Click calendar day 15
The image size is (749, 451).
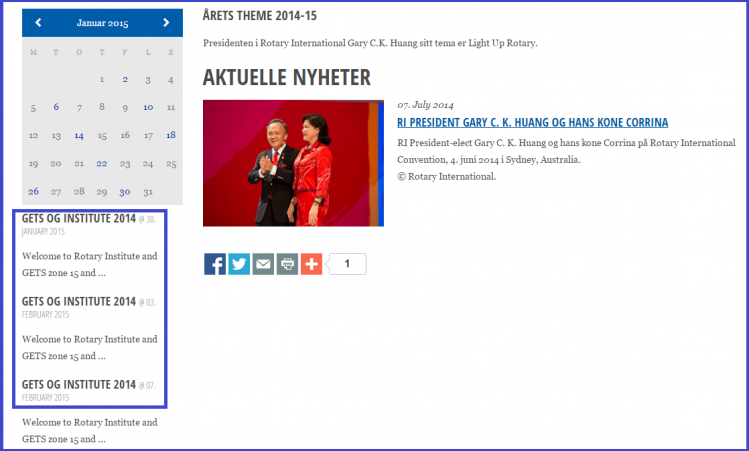102,136
